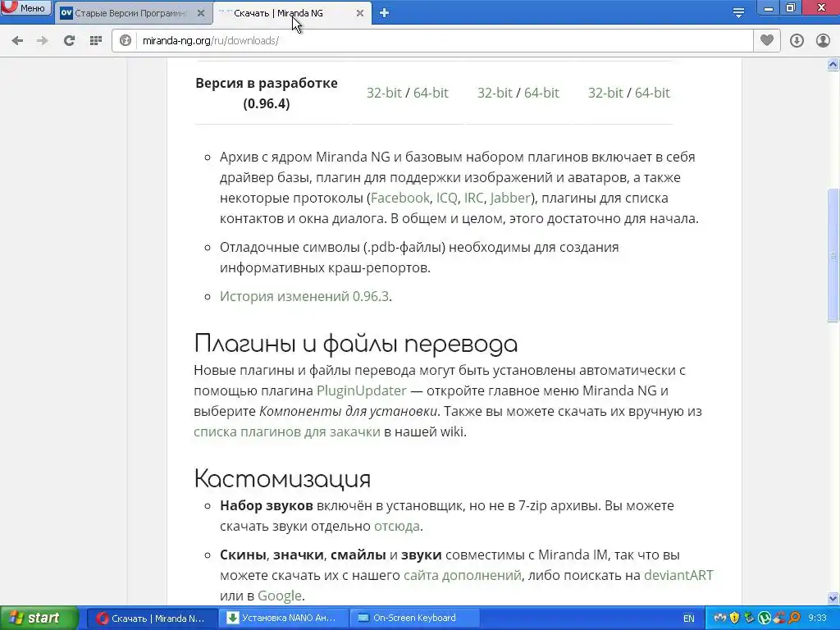
Task: Click the scrollbar down arrow
Action: [x=833, y=598]
